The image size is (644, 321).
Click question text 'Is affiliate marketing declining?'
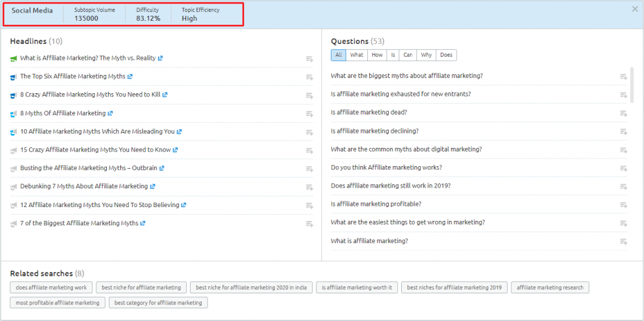point(375,131)
